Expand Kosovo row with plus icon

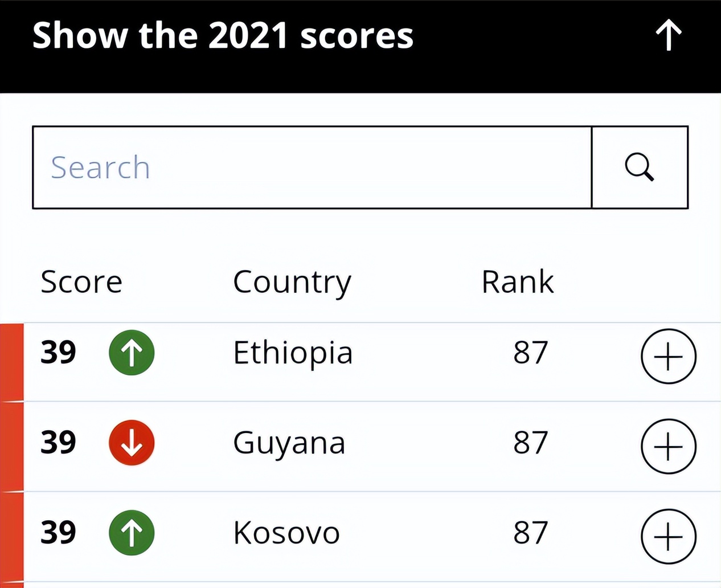click(x=668, y=537)
